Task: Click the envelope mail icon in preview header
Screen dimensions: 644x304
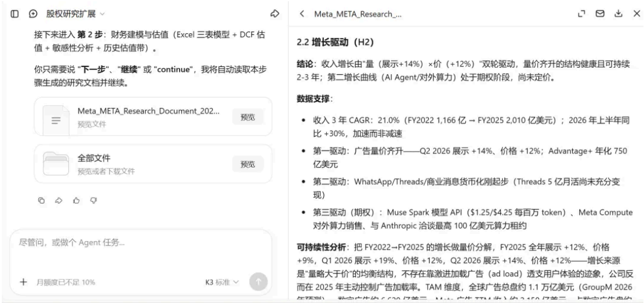Action: click(x=600, y=14)
